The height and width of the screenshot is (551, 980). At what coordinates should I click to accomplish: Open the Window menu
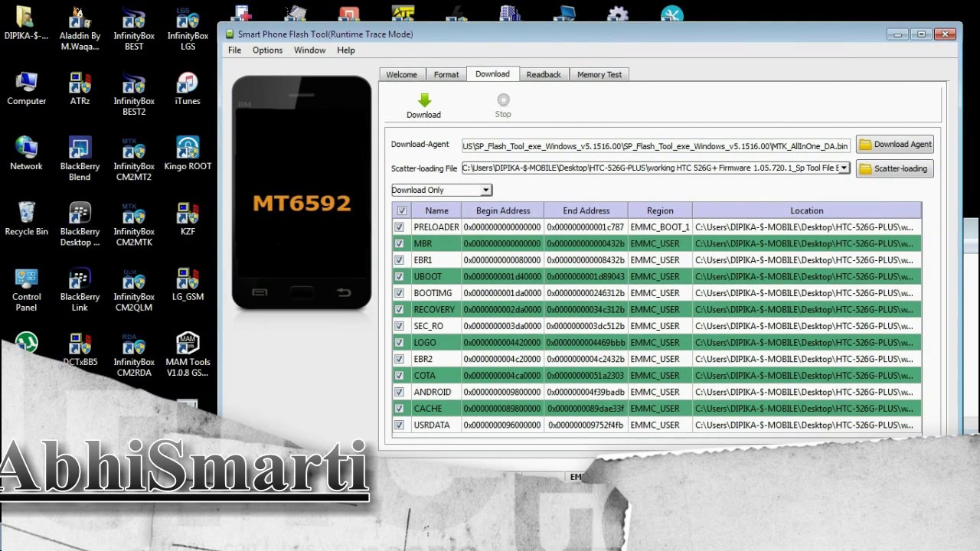pos(309,51)
